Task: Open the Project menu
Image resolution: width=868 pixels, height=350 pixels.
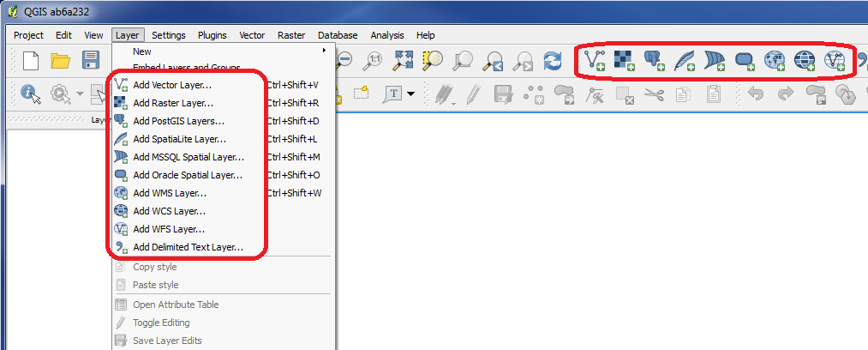Action: pos(28,35)
